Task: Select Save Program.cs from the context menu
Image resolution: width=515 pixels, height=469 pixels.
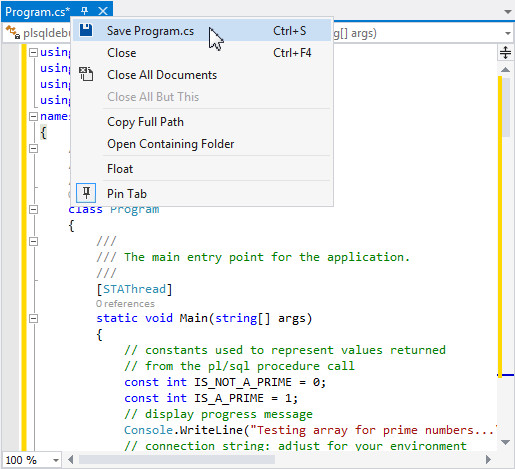Action: (x=202, y=31)
